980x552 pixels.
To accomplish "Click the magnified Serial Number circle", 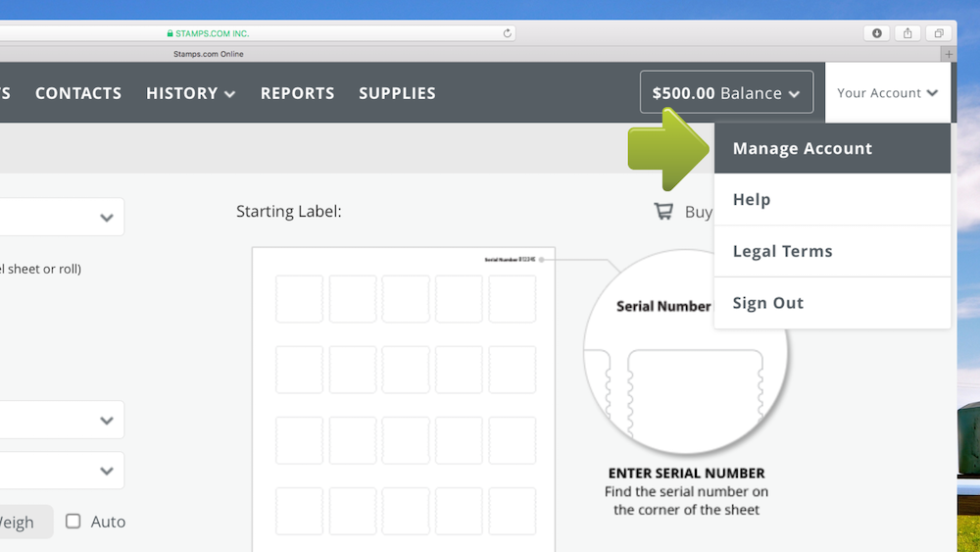I will [x=685, y=352].
